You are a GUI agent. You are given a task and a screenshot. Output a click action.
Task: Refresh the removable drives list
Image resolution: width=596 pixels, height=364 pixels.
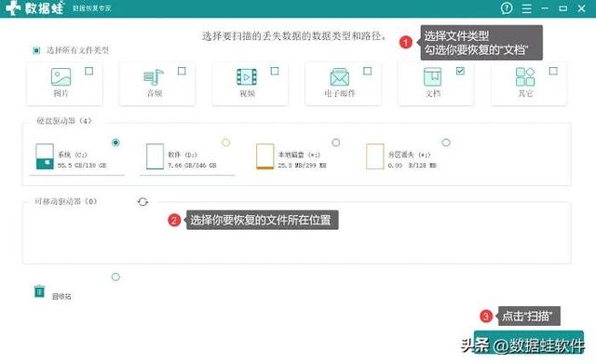(142, 202)
